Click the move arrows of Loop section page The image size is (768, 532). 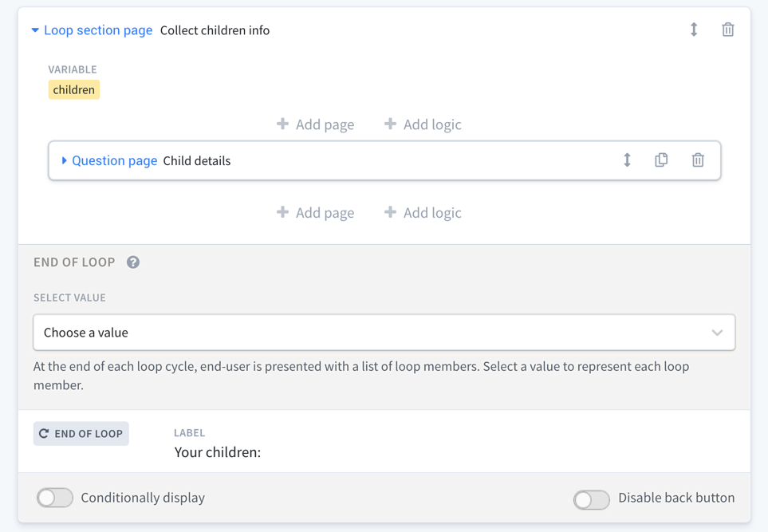click(694, 30)
